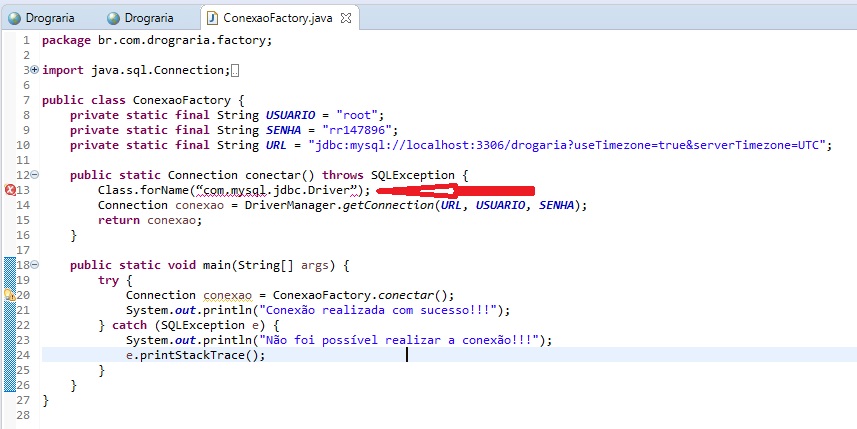The width and height of the screenshot is (857, 429).
Task: Click the "rr147896" password string
Action: (357, 130)
